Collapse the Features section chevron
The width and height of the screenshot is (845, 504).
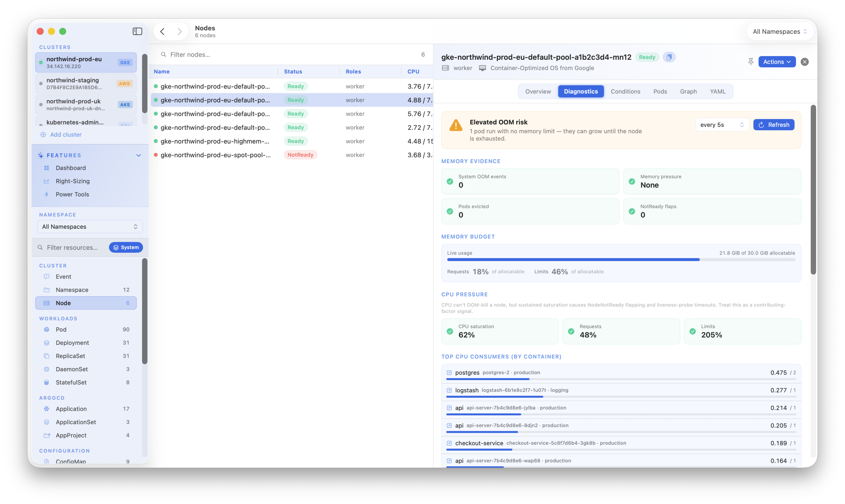(x=139, y=155)
